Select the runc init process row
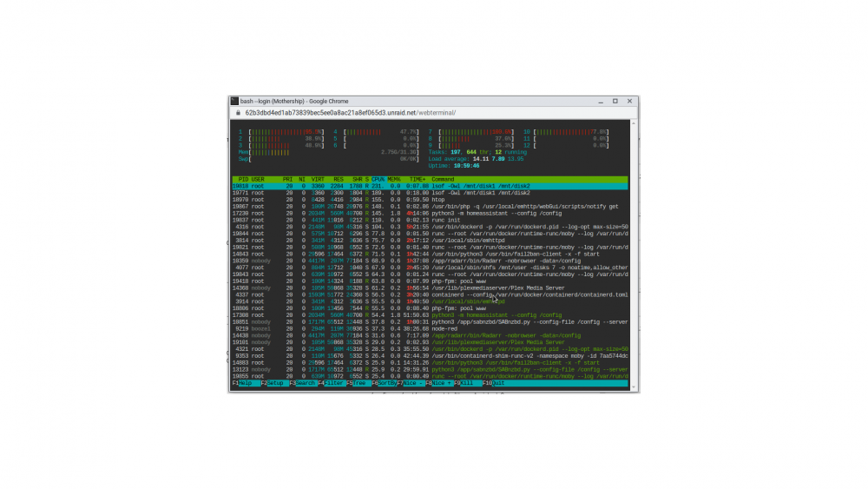This screenshot has height=489, width=868. tap(431, 220)
